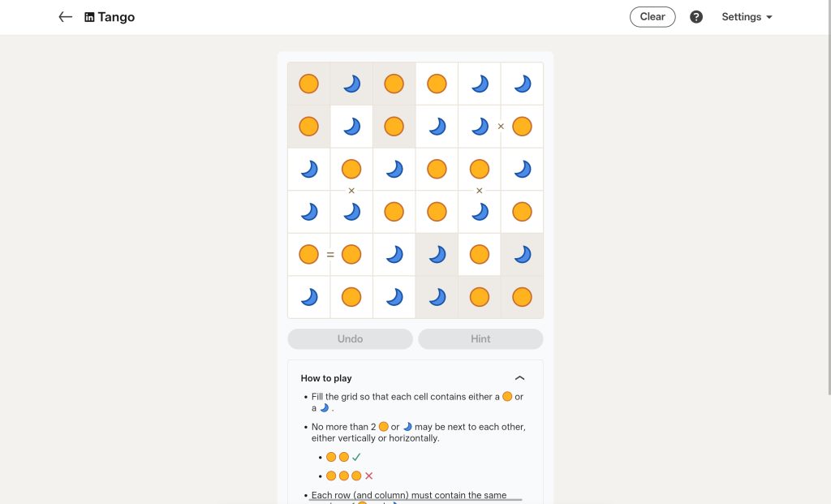
Task: Click the sun in the bottom-right grid cell
Action: [x=522, y=296]
